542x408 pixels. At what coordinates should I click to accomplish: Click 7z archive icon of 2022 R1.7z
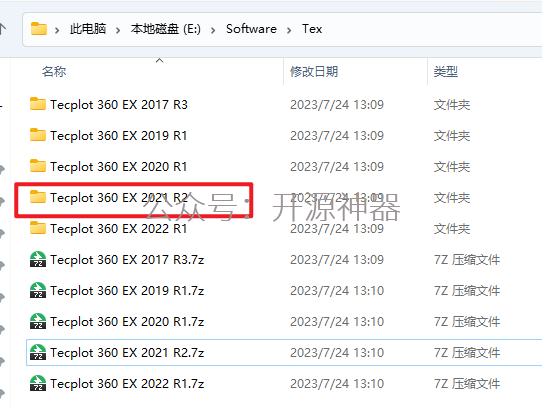38,383
